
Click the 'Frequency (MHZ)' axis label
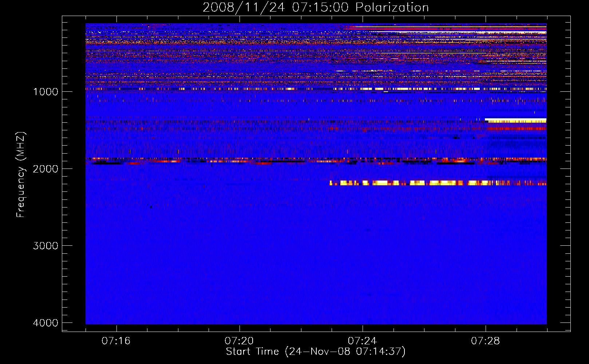pos(20,175)
